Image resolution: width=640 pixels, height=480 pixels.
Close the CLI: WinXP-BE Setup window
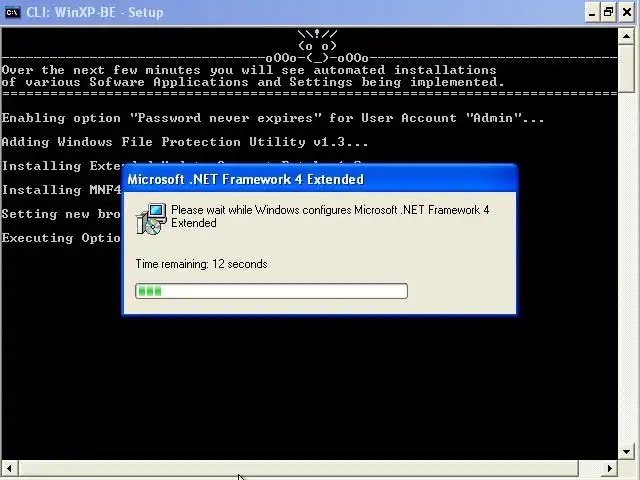coord(627,12)
